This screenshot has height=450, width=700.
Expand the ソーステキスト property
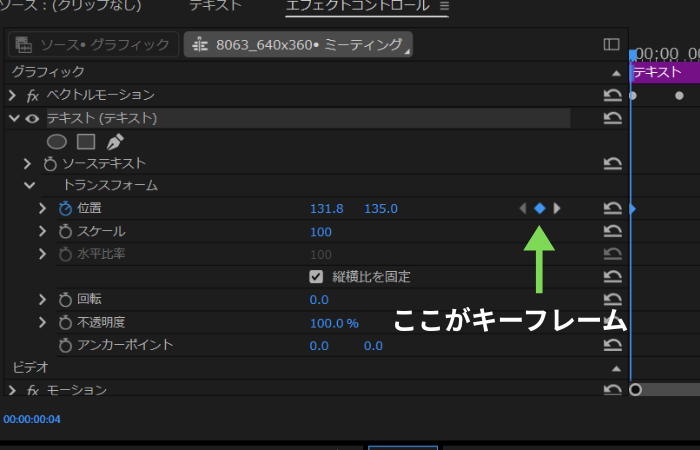coord(29,163)
